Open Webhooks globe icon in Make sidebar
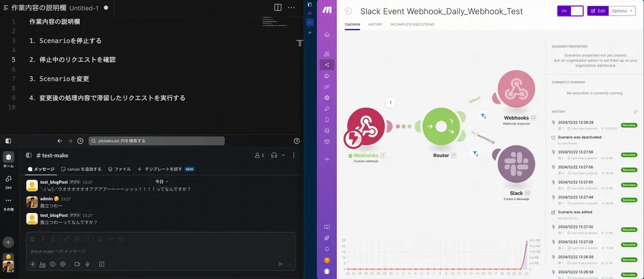The width and height of the screenshot is (644, 279). point(327,98)
